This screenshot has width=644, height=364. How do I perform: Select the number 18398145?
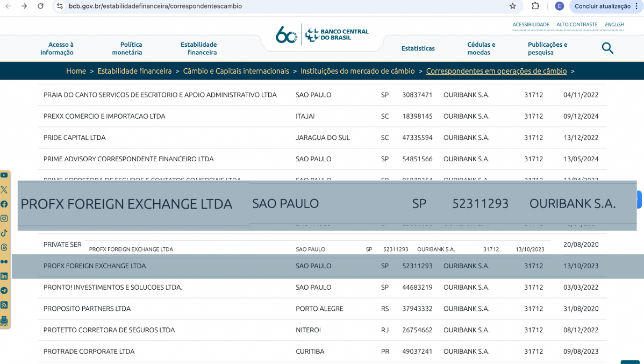coord(417,116)
